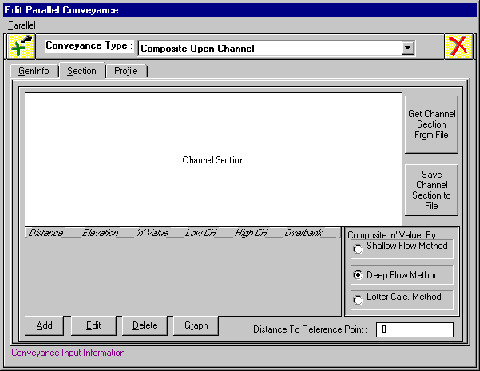
Task: Open the Parallel menu
Action: click(x=22, y=25)
